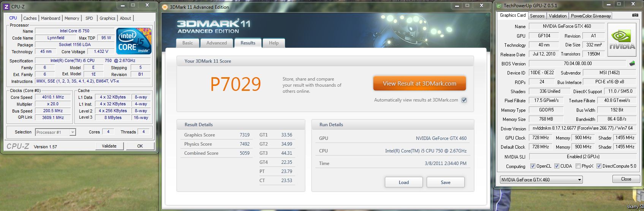The width and height of the screenshot is (644, 211).
Task: Switch to the Graphics tab in CPU-Z
Action: click(x=108, y=18)
